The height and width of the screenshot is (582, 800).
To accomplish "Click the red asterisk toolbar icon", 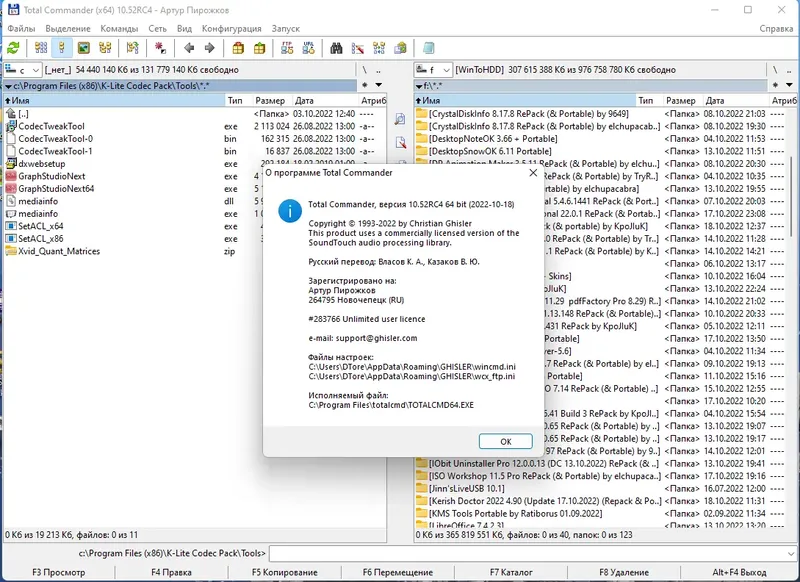I will click(x=160, y=48).
